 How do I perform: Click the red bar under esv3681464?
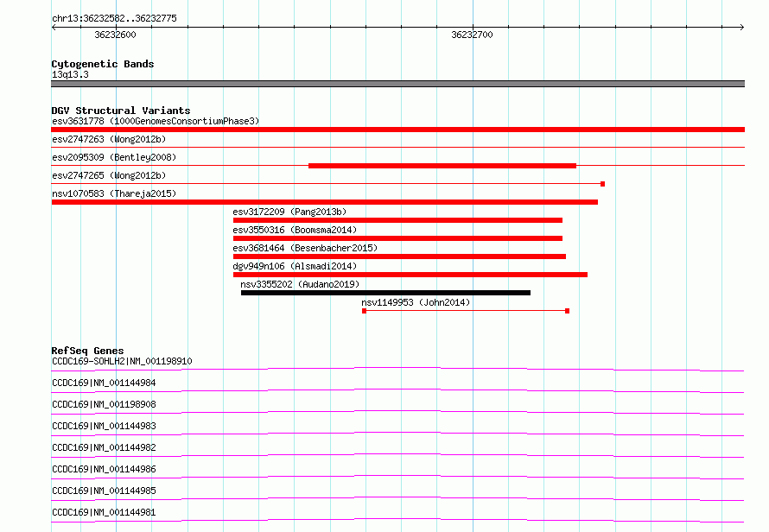point(399,256)
